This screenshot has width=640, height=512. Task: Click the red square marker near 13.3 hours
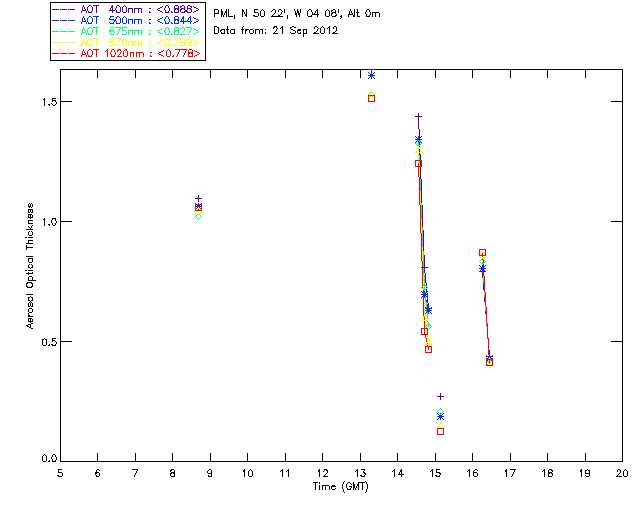tap(371, 98)
